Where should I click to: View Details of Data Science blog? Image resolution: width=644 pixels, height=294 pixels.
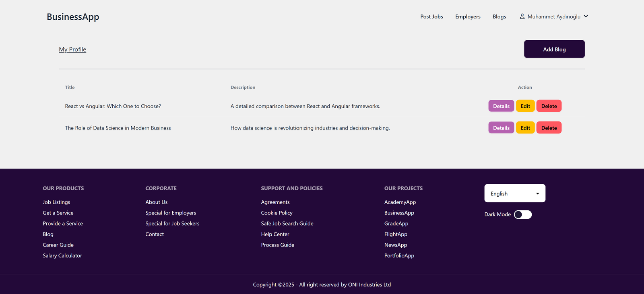[501, 128]
